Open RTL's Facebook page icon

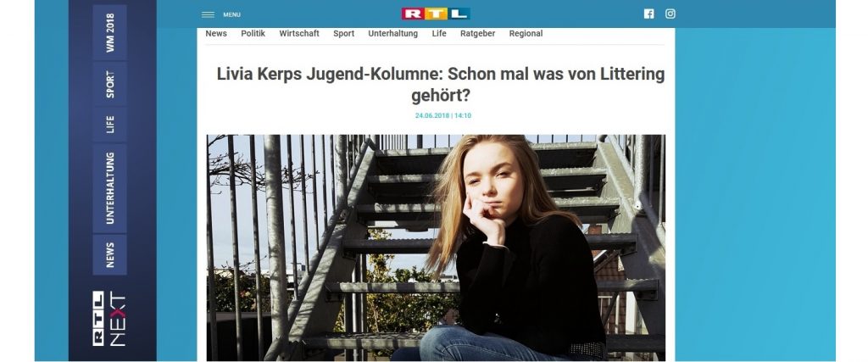click(648, 14)
